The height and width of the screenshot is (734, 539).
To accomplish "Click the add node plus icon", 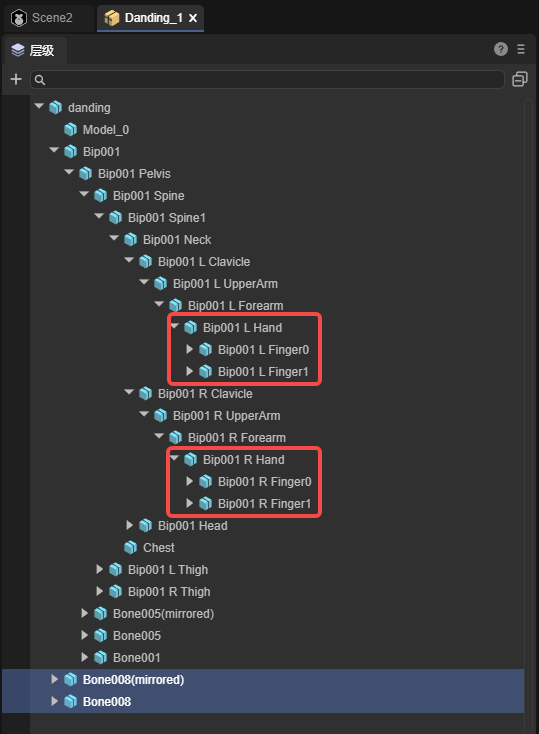I will (16, 79).
